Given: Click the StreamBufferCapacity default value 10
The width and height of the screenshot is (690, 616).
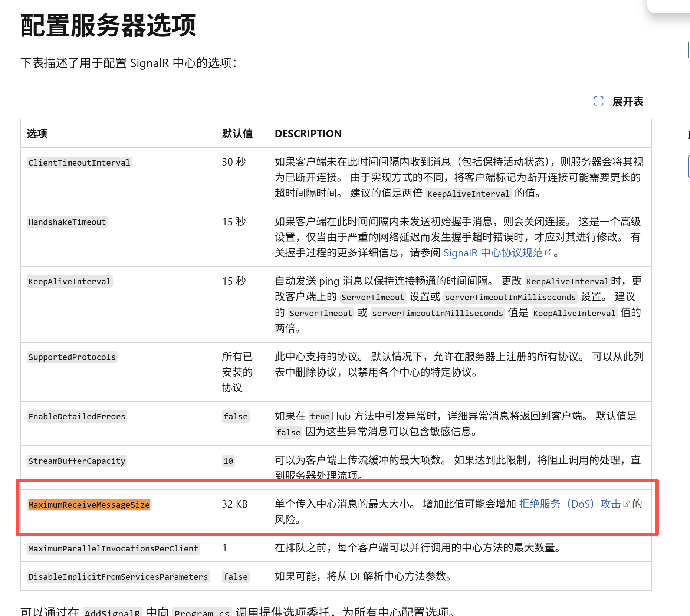Looking at the screenshot, I should point(228,461).
